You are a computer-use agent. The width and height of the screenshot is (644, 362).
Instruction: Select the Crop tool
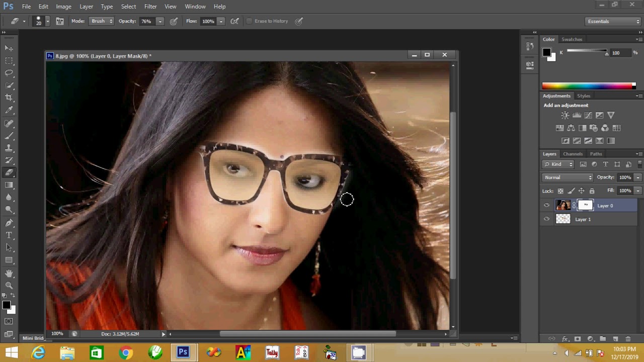point(9,98)
